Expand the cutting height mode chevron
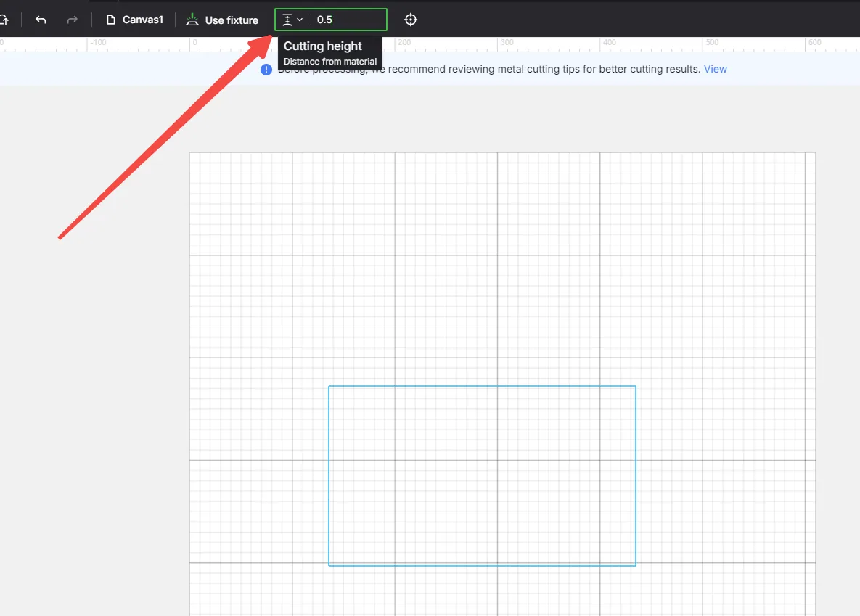This screenshot has width=860, height=616. pyautogui.click(x=300, y=20)
